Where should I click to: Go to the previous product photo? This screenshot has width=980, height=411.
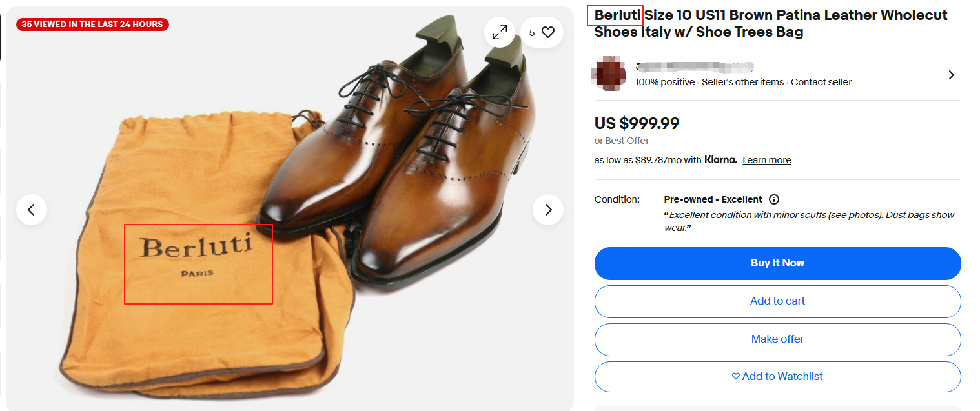[x=32, y=210]
